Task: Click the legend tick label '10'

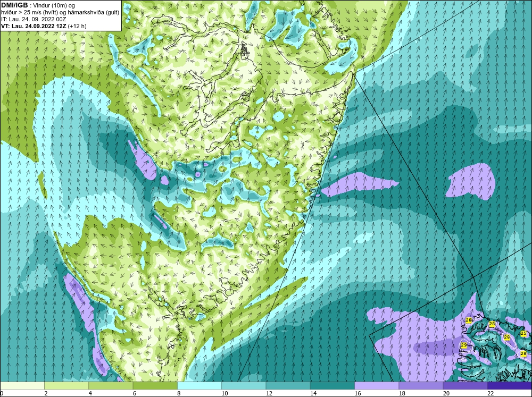Action: click(225, 393)
